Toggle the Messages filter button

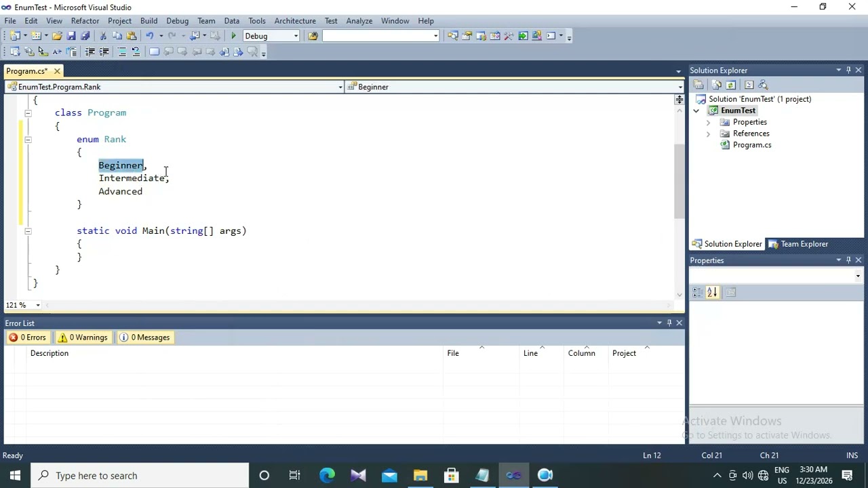tap(144, 338)
